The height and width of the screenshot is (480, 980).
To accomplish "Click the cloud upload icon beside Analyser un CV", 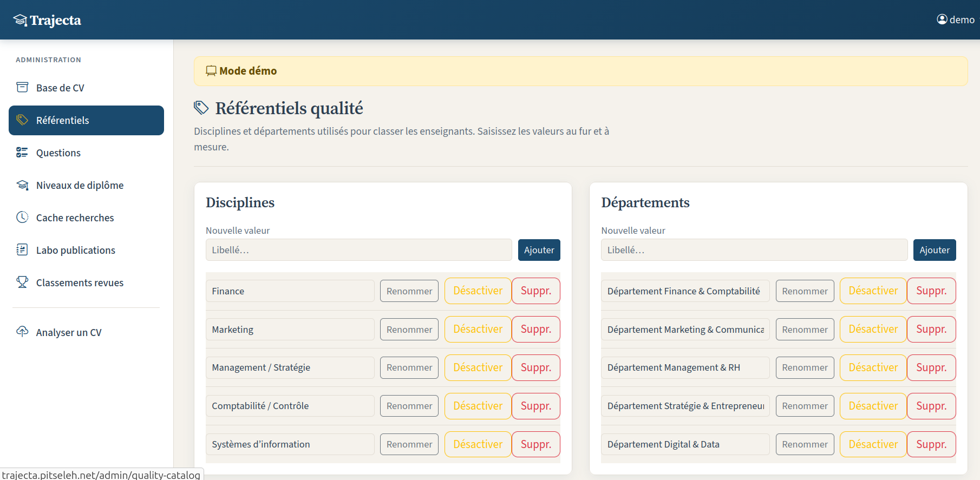I will point(22,332).
